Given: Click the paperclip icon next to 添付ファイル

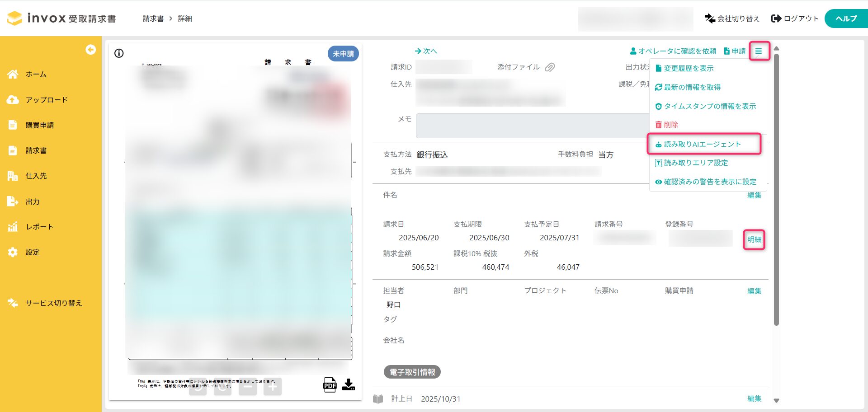Looking at the screenshot, I should [550, 67].
